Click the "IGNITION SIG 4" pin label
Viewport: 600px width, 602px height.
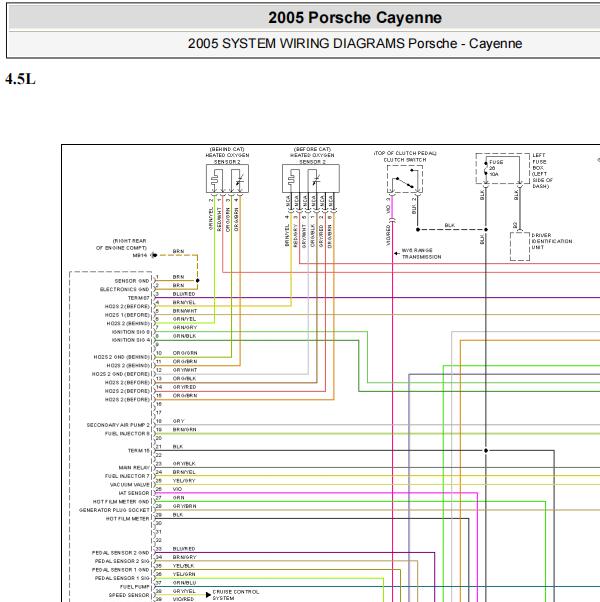[131, 340]
